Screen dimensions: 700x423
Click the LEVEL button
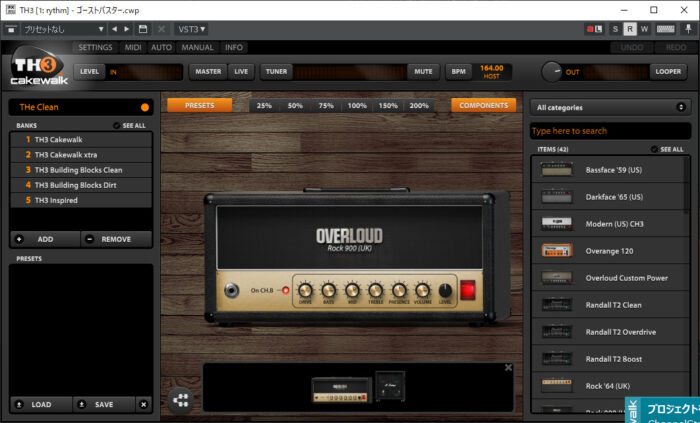tap(89, 72)
